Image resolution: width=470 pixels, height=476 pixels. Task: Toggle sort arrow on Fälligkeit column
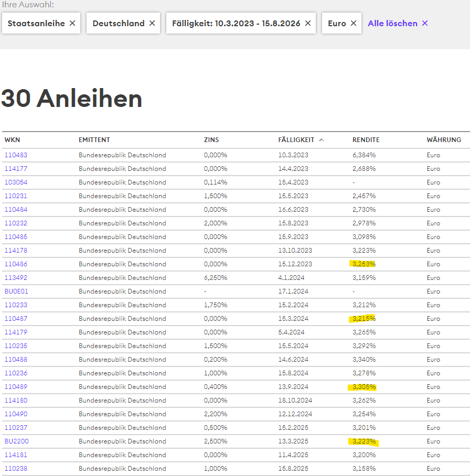coord(322,140)
